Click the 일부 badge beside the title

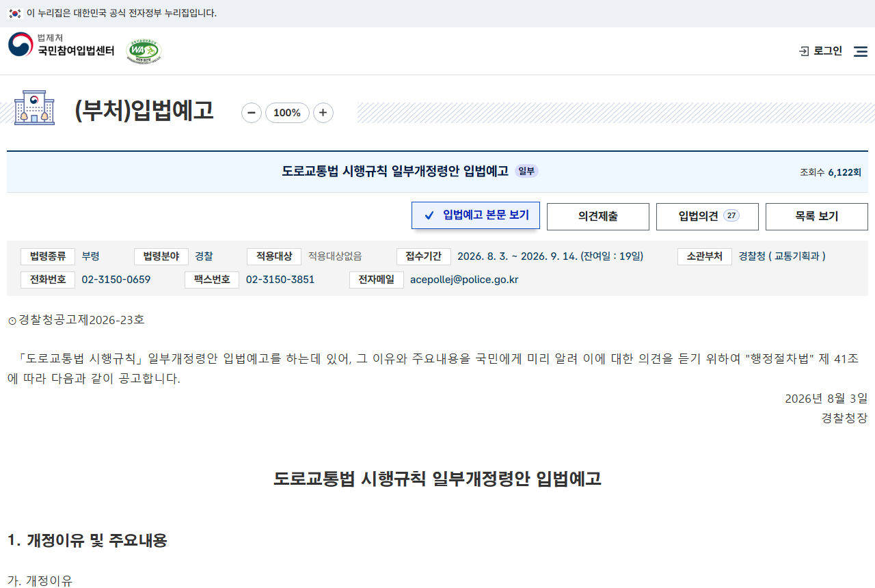coord(526,171)
